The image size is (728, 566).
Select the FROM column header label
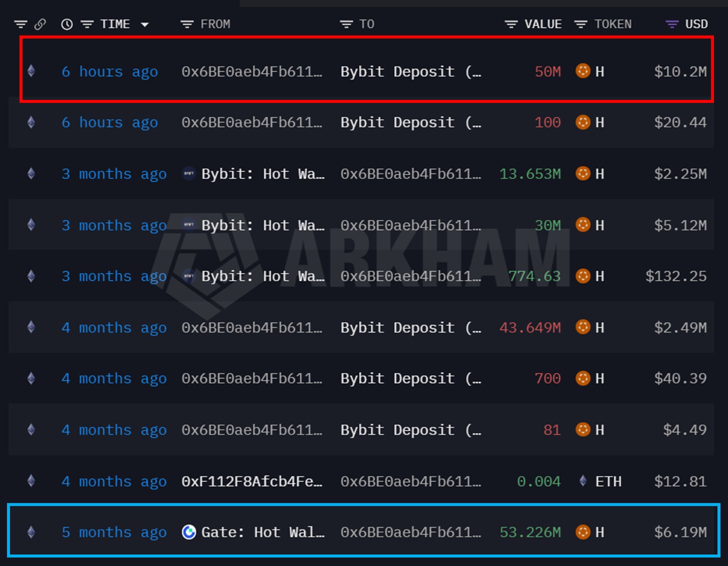click(x=215, y=24)
